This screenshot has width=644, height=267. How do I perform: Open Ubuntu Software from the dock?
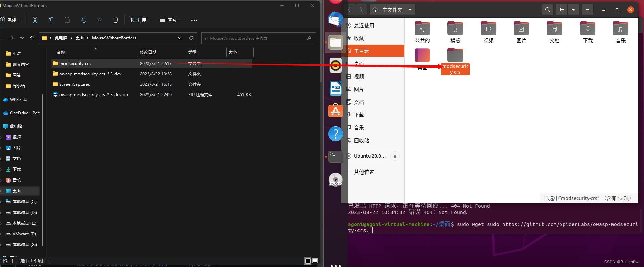tap(335, 111)
